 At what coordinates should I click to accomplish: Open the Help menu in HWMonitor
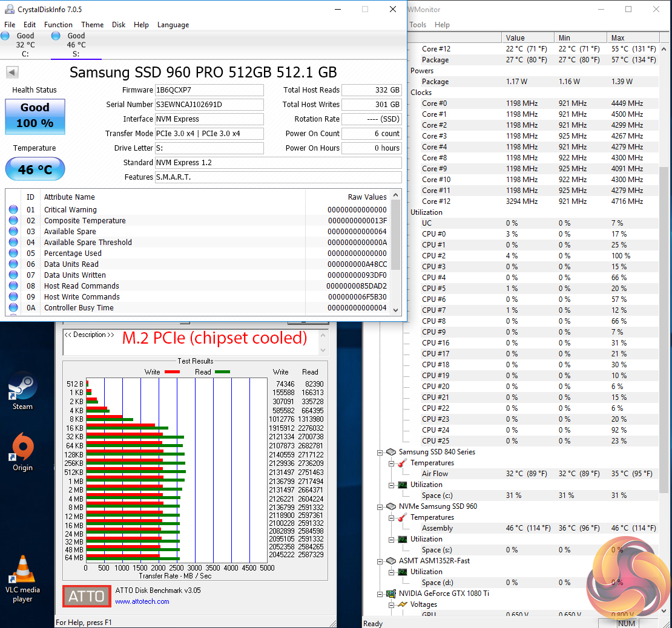click(x=442, y=25)
